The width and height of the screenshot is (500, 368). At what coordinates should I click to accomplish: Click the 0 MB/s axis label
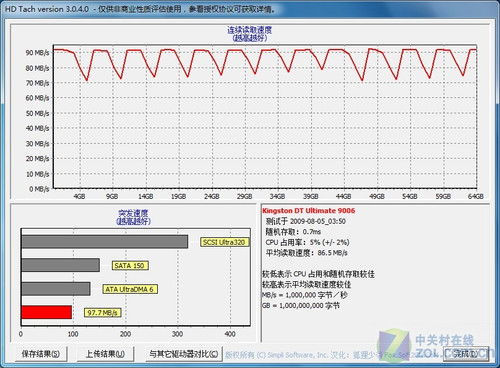click(x=39, y=189)
